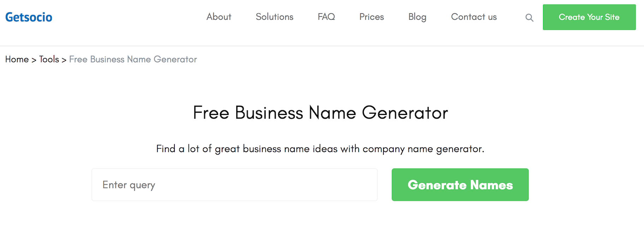Click the Free Business Name Generator heading
Viewport: 644px width, 228px height.
coord(320,113)
